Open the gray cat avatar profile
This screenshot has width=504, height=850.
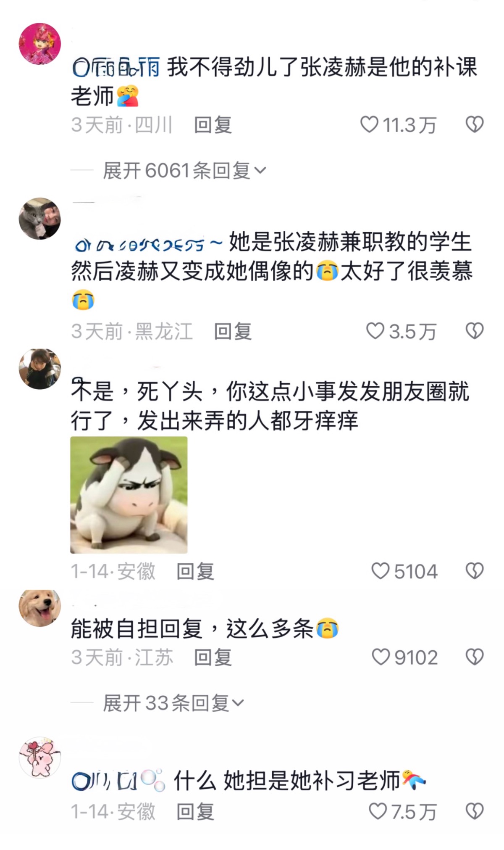(40, 219)
